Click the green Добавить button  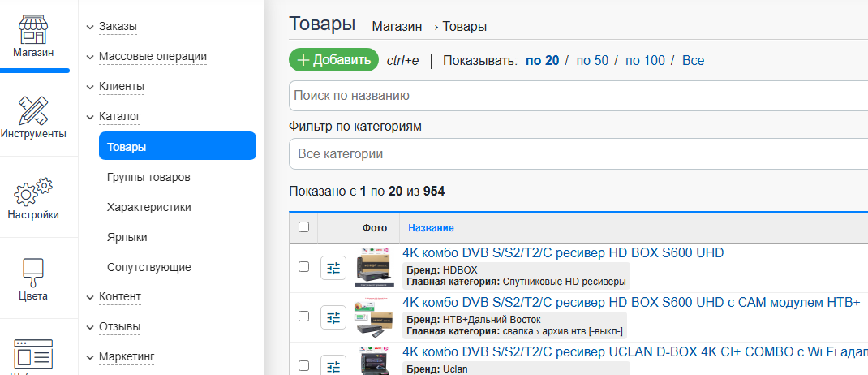pyautogui.click(x=333, y=60)
